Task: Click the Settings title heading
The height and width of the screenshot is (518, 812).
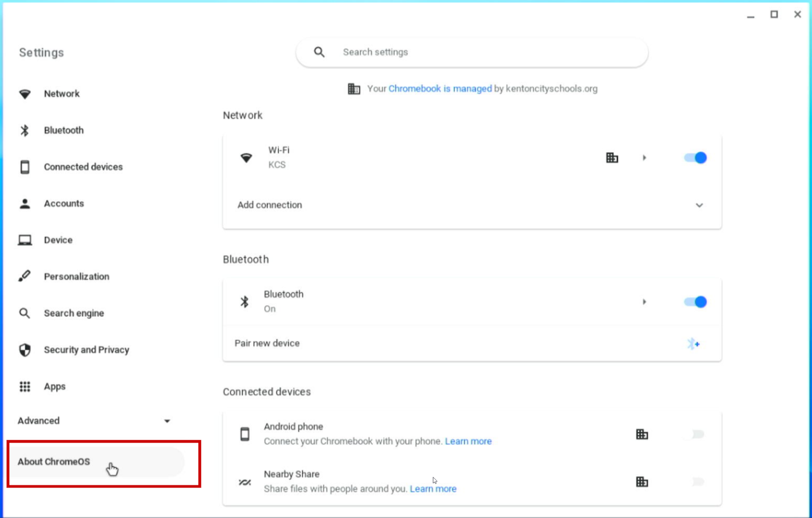Action: pos(42,53)
